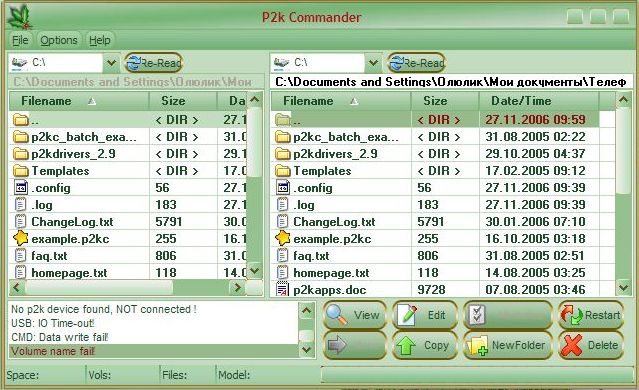Select 'CMD: Data write fail' log line
The height and width of the screenshot is (390, 639).
point(154,337)
